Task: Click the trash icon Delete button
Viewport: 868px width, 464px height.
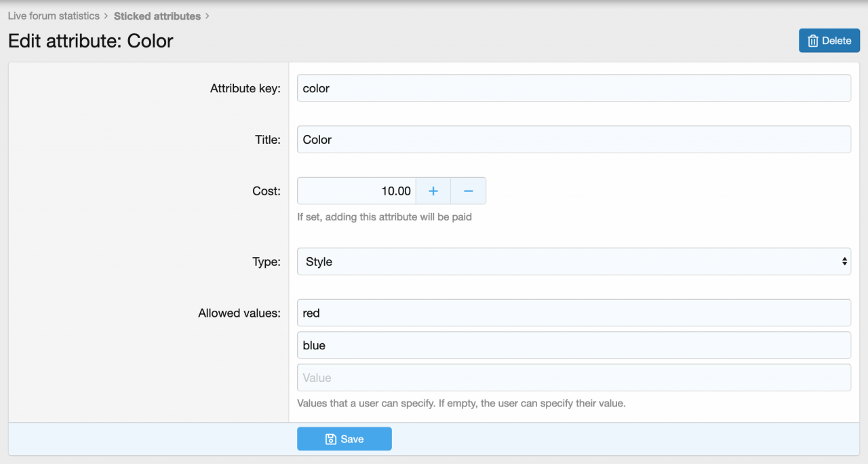Action: [829, 41]
